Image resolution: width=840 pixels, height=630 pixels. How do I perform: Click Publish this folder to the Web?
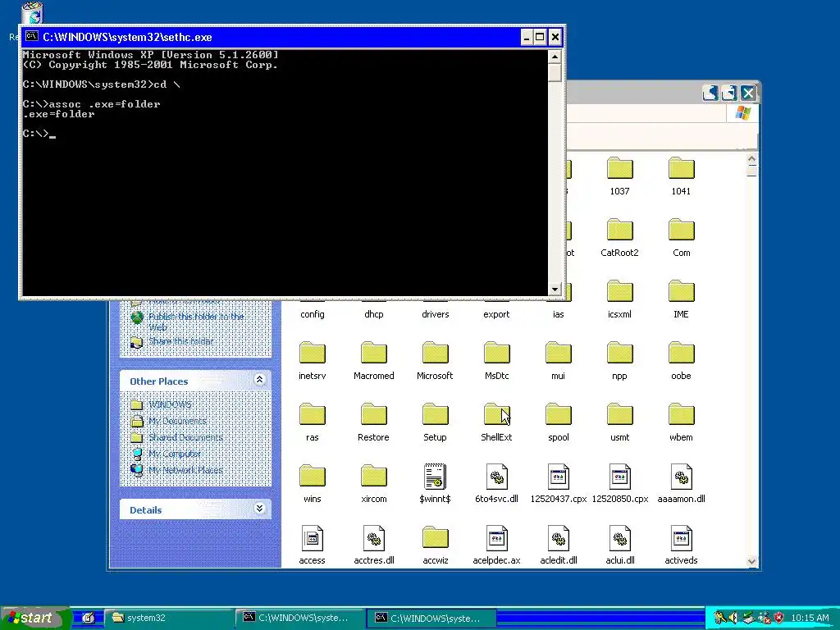(x=196, y=322)
